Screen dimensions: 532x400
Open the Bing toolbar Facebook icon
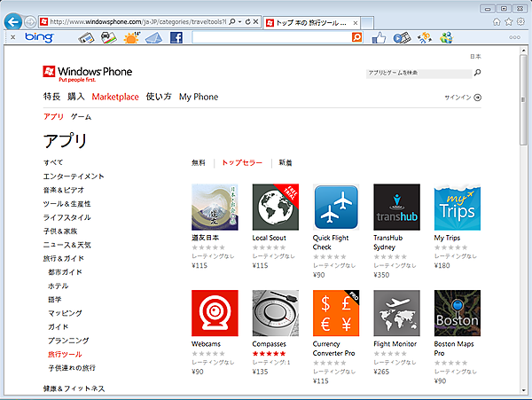click(176, 37)
